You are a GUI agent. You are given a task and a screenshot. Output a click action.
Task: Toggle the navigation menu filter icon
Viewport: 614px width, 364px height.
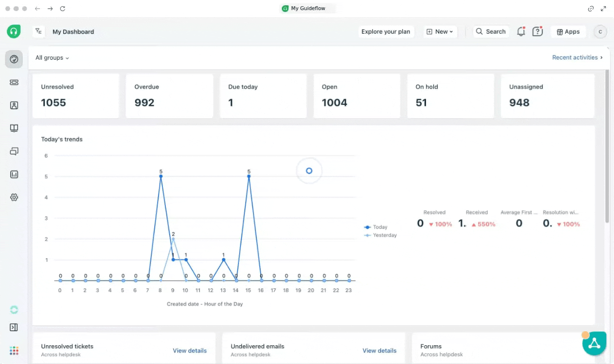point(39,31)
